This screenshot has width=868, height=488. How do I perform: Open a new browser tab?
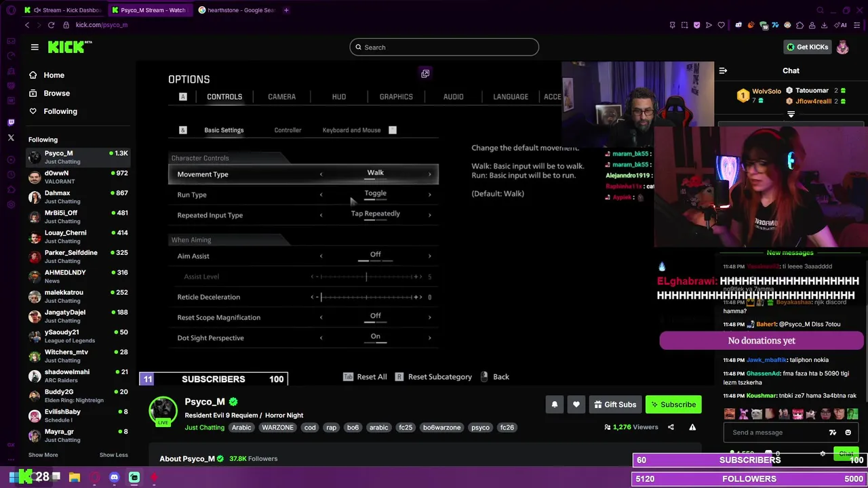click(286, 10)
